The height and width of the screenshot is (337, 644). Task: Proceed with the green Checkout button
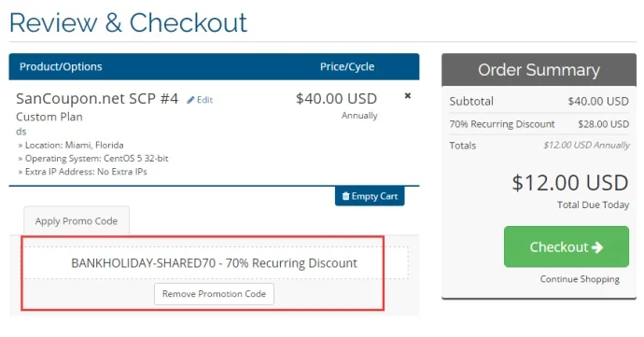pos(567,246)
